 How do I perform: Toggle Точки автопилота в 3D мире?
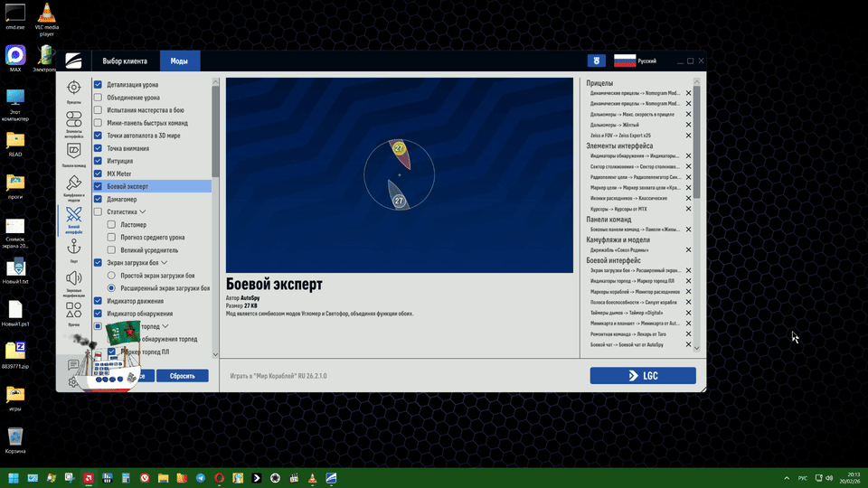pos(98,136)
